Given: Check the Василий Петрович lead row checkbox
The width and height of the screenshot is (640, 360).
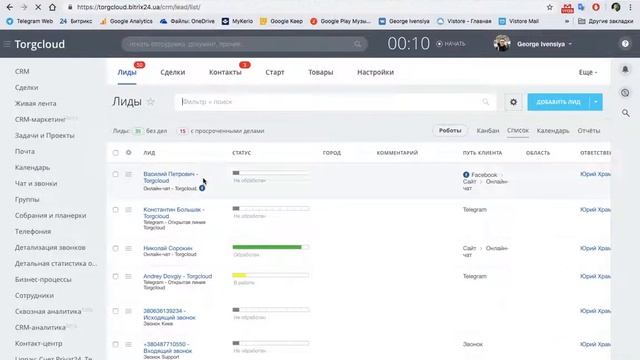Looking at the screenshot, I should click(x=116, y=174).
